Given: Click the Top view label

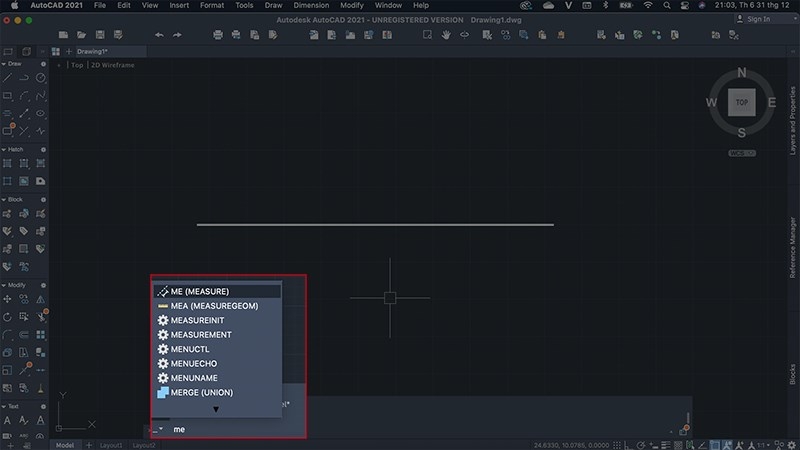Looking at the screenshot, I should tap(77, 65).
